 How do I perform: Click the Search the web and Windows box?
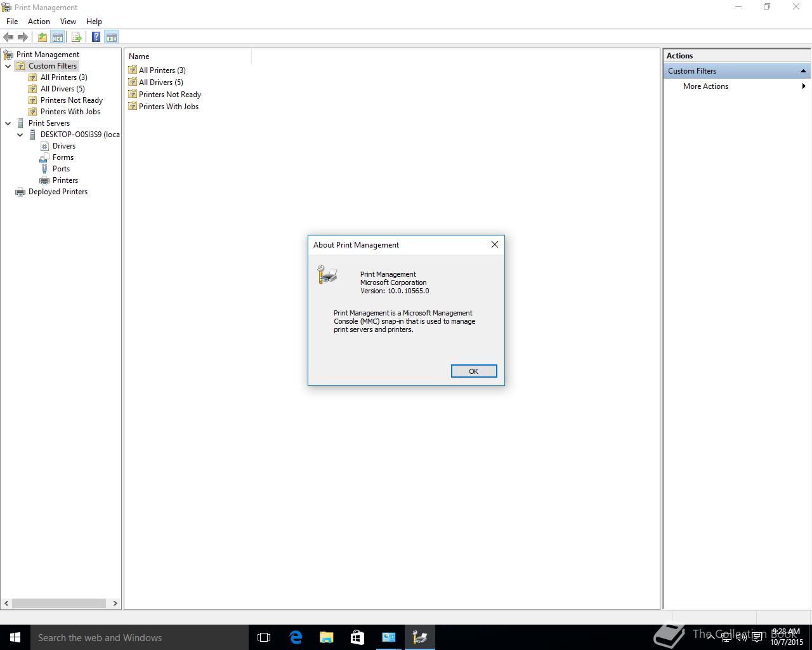140,637
